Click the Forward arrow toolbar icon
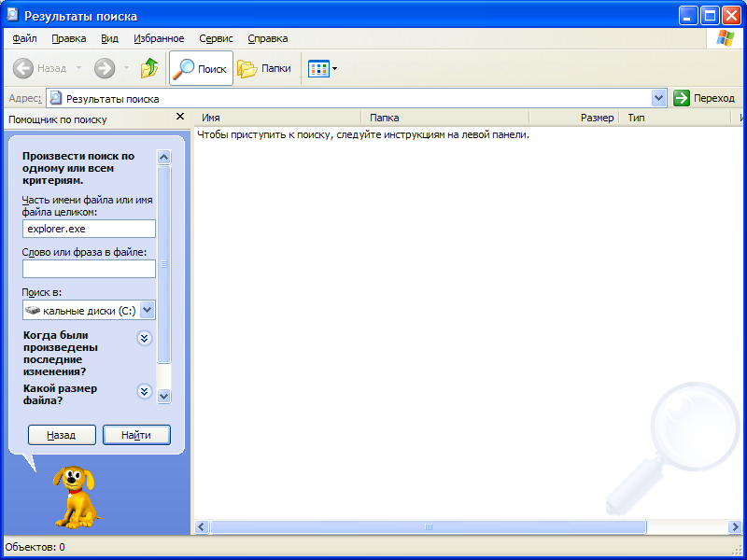 click(105, 68)
